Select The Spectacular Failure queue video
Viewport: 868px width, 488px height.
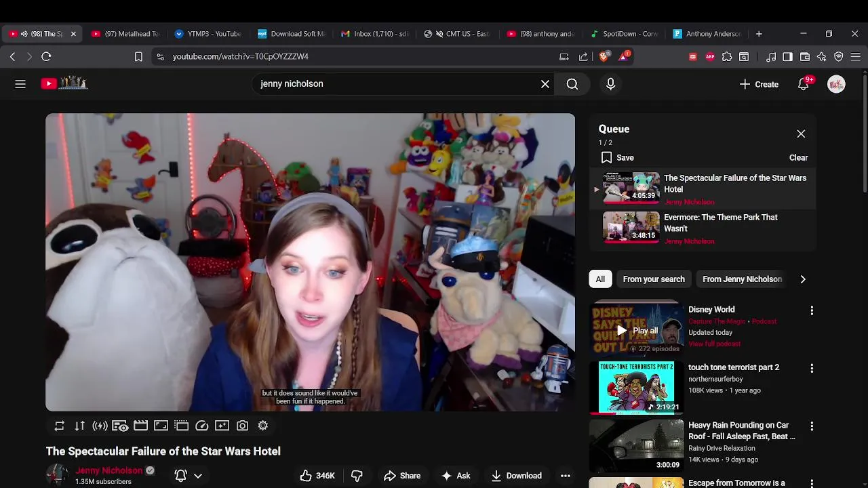click(703, 189)
